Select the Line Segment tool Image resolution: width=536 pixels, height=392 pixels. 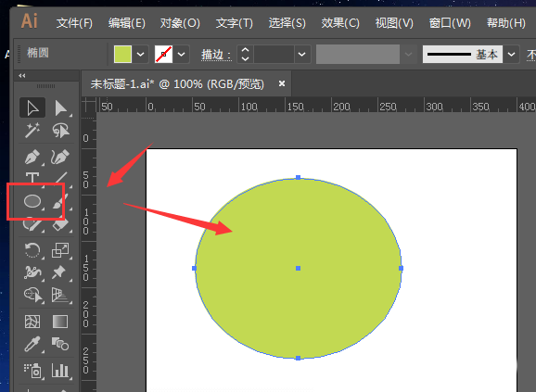[60, 178]
